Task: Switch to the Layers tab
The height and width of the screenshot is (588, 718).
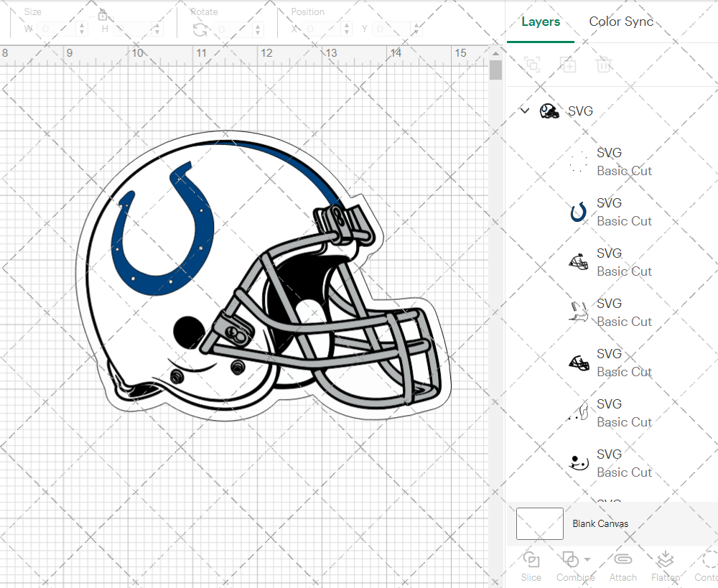Action: 540,22
